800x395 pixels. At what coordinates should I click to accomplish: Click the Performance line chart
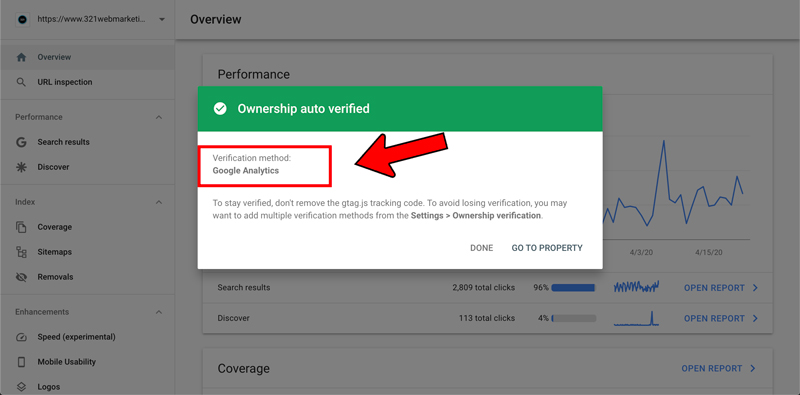pyautogui.click(x=676, y=189)
